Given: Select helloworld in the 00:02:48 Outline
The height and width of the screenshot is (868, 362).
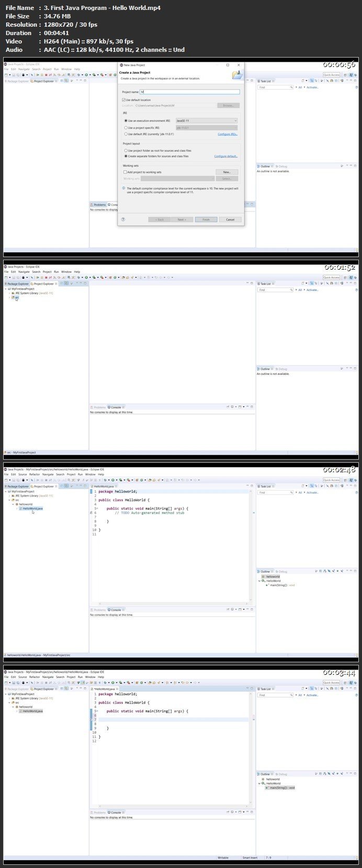Looking at the screenshot, I should click(x=273, y=577).
